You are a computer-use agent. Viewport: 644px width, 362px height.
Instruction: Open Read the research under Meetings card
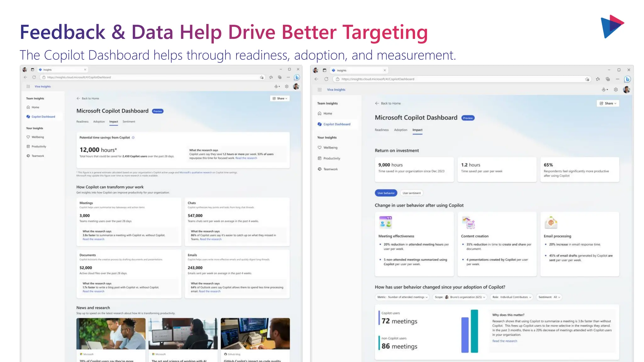[93, 239]
